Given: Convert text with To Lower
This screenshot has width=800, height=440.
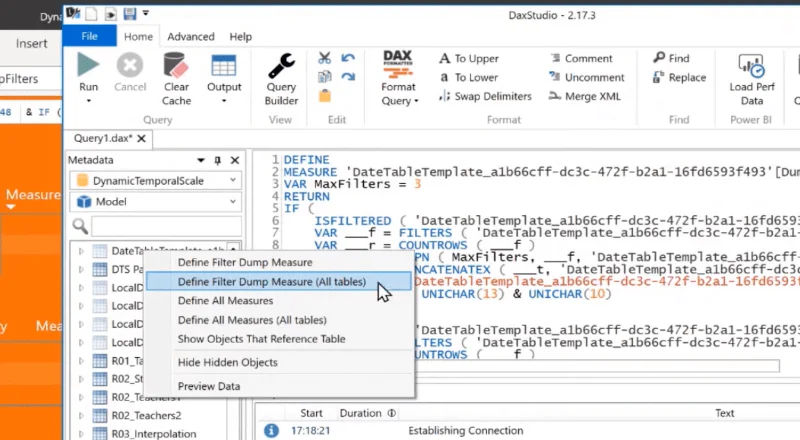Looking at the screenshot, I should [x=469, y=78].
